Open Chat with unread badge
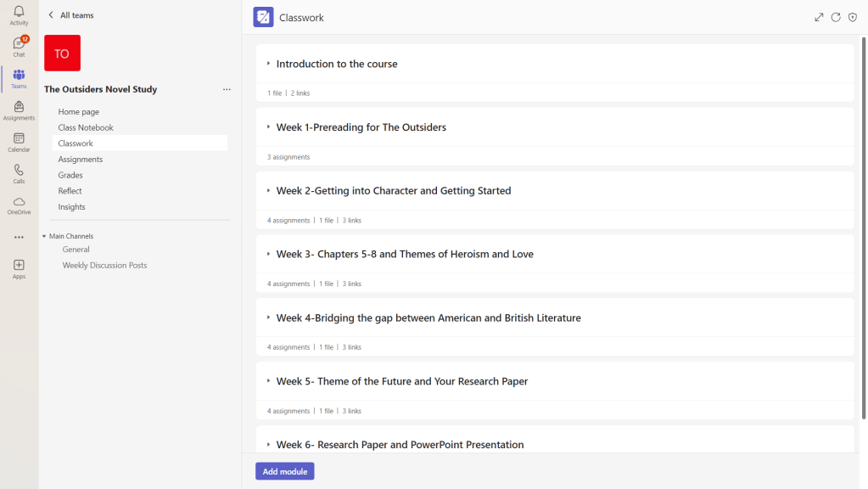The image size is (868, 489). 19,46
